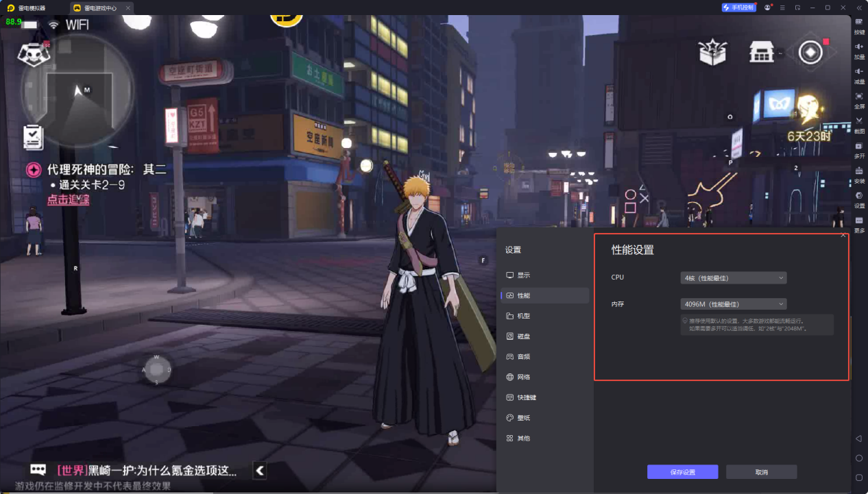This screenshot has height=494, width=868.
Task: Click the 保存设置 save button
Action: (682, 472)
